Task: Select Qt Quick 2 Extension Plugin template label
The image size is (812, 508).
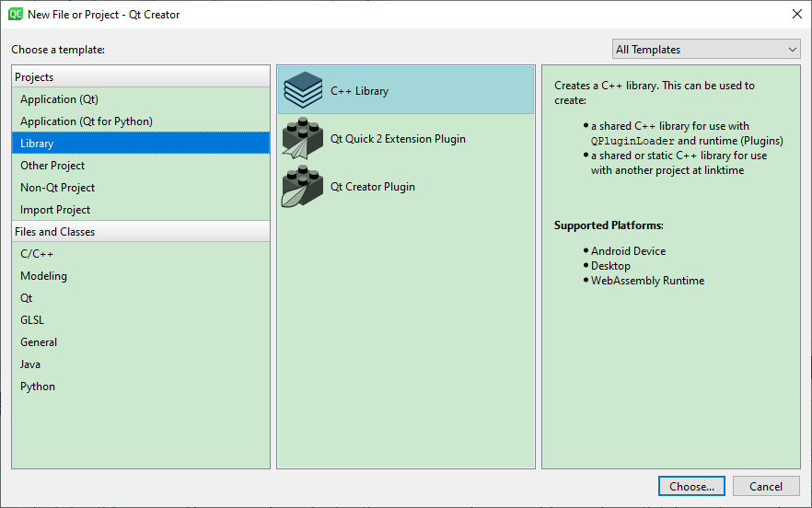Action: 398,139
